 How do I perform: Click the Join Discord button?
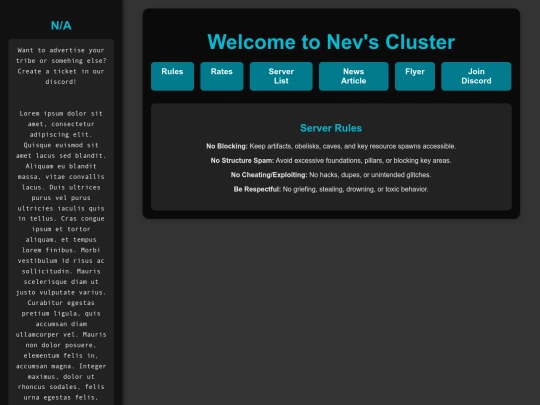coord(476,76)
